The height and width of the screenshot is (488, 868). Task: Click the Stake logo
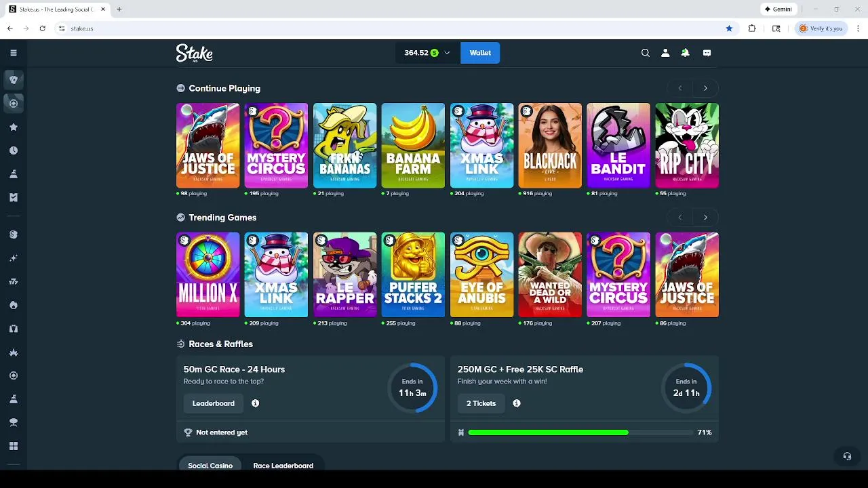click(195, 53)
